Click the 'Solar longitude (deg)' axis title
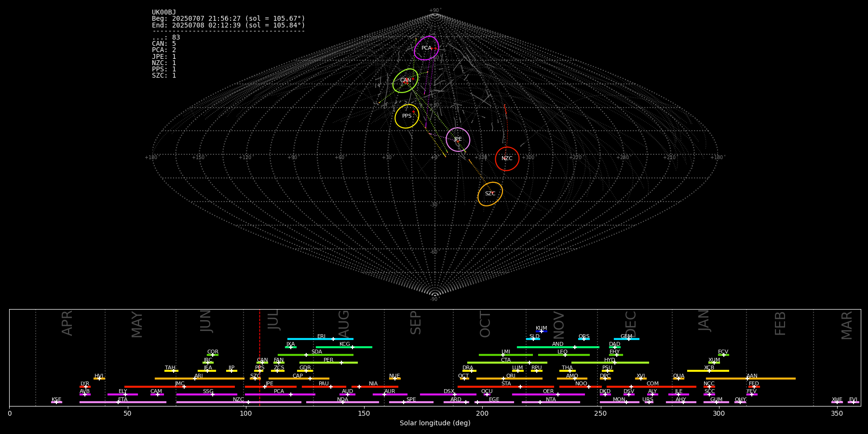868x434 pixels. click(435, 423)
